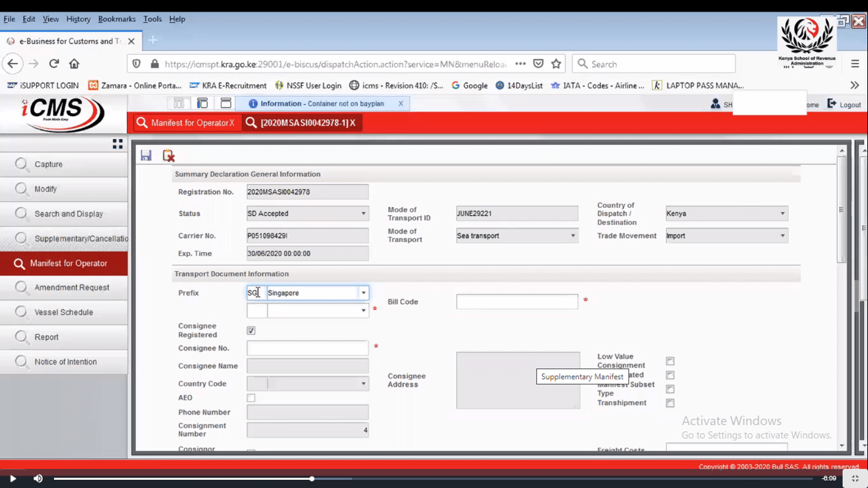Open Vessel Schedule in the sidebar
This screenshot has width=868, height=488.
[64, 313]
